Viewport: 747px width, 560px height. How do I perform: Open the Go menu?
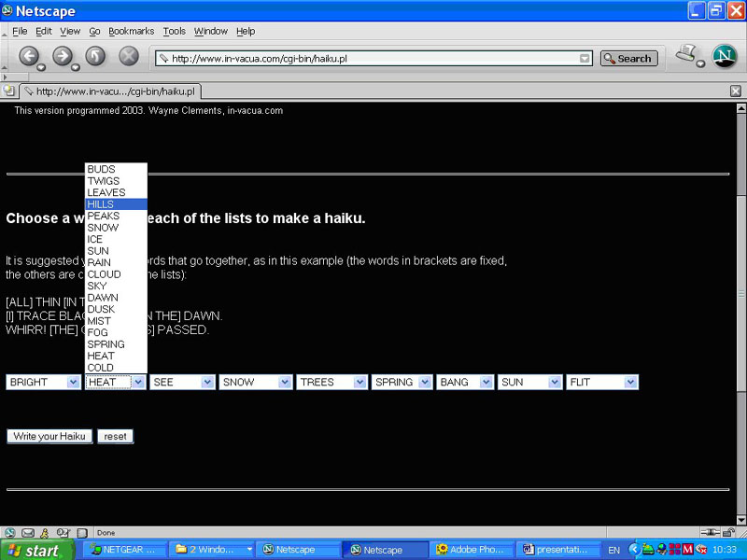94,32
